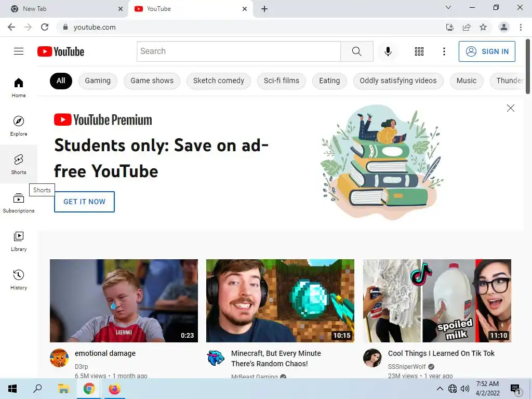Click the search magnifier button
Image resolution: width=532 pixels, height=399 pixels.
tap(356, 51)
